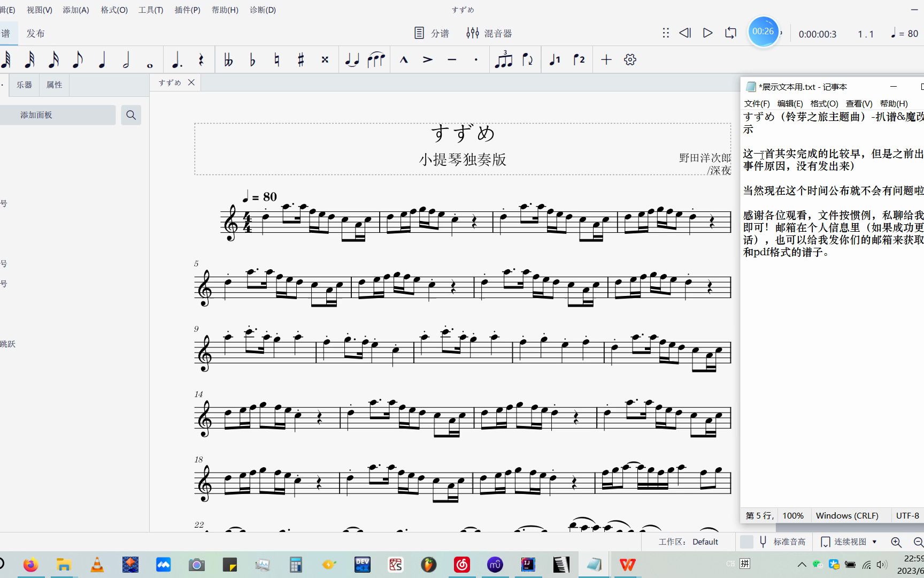Apply the double flat accidental
This screenshot has width=924, height=578.
point(228,60)
